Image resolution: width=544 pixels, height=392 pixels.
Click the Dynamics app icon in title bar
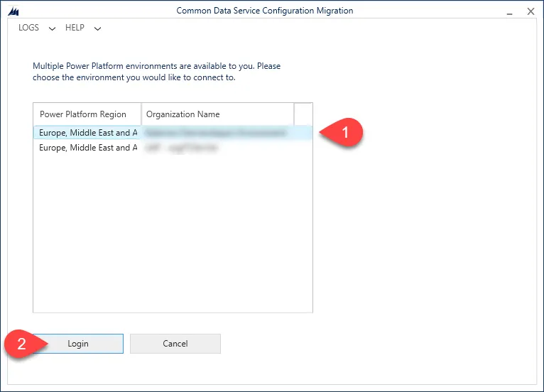13,11
